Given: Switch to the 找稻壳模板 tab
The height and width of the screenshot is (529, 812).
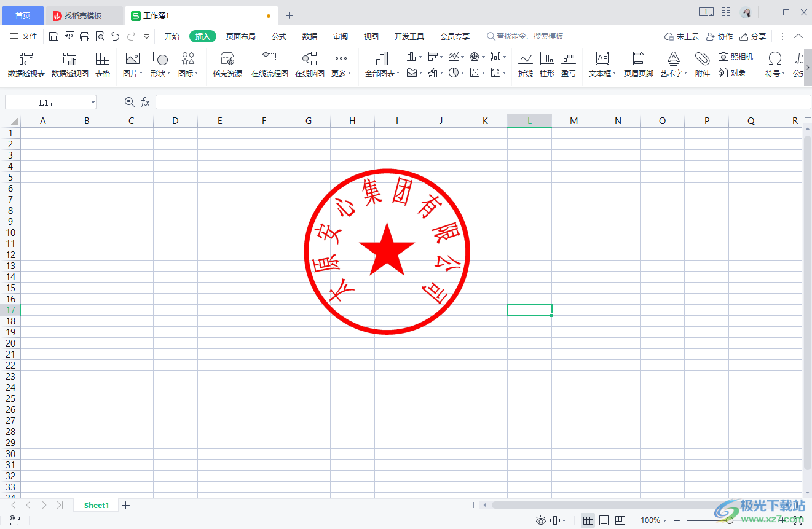Looking at the screenshot, I should click(x=84, y=15).
